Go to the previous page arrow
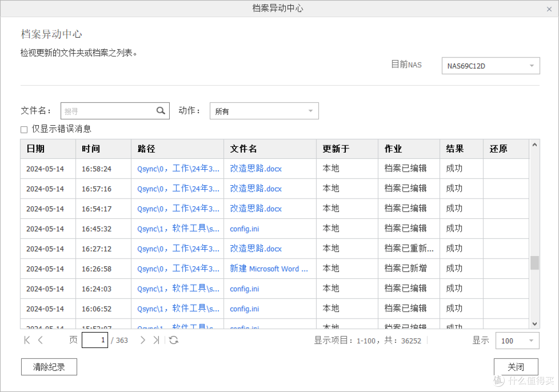Screen dimensions: 559x392 tap(40, 340)
